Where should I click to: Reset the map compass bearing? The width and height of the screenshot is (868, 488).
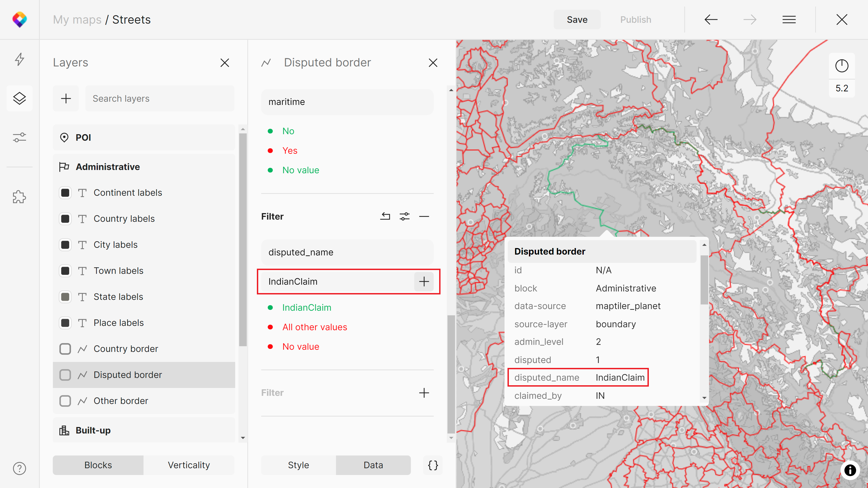[x=841, y=66]
